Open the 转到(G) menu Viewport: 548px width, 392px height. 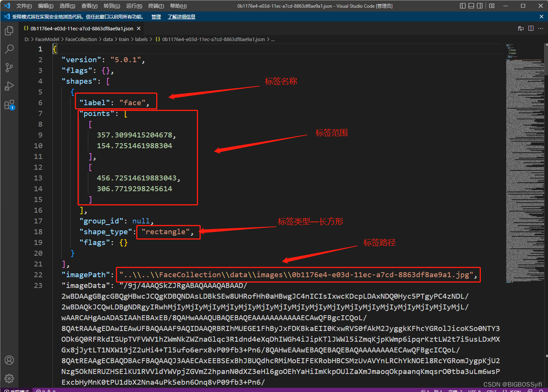click(x=112, y=6)
